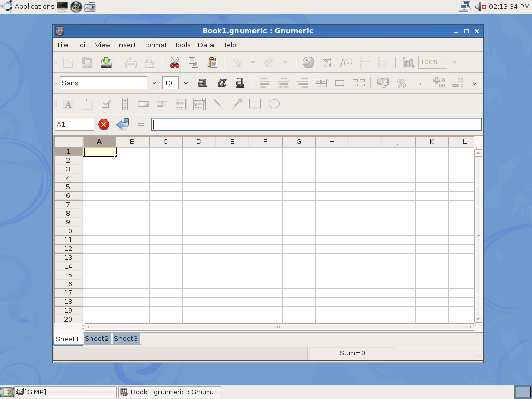Select the Frame object tool
The width and height of the screenshot is (532, 399).
click(x=87, y=104)
